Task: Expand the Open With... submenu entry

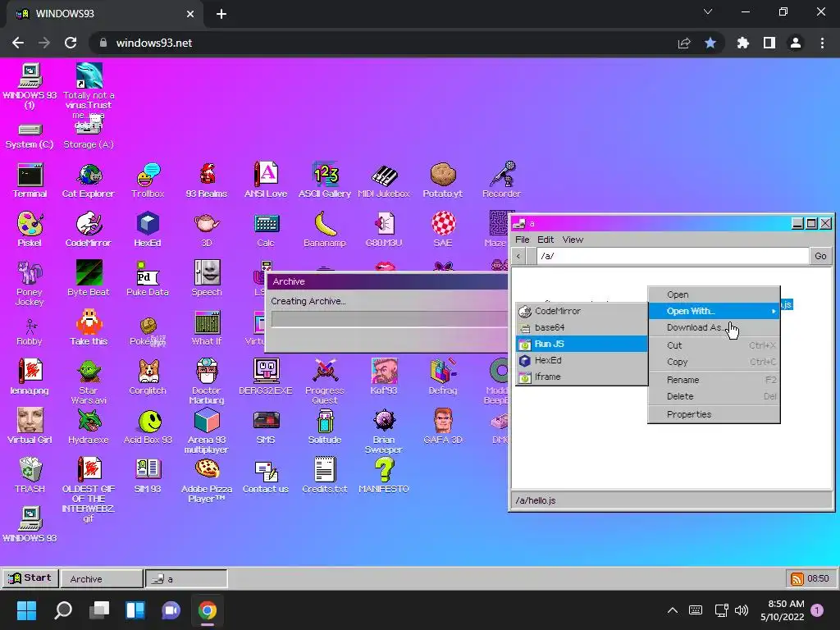Action: pos(714,311)
